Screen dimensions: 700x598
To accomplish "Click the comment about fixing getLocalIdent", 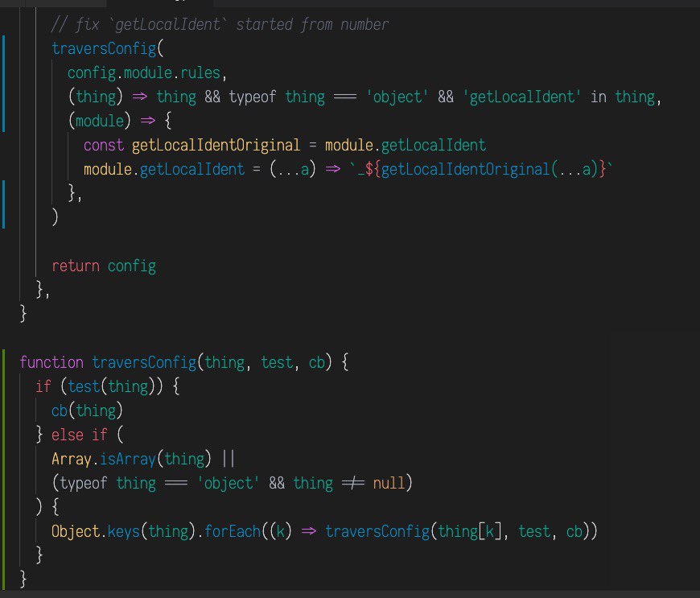I will coord(220,25).
